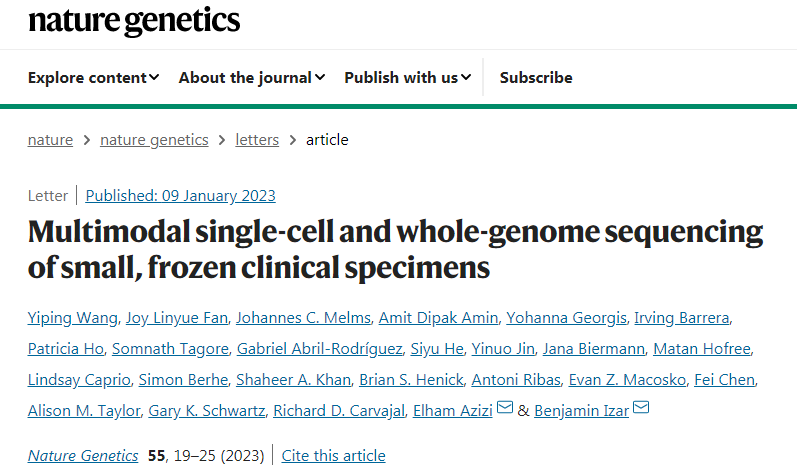The height and width of the screenshot is (471, 797).
Task: Open the Nature Genetics logo homepage
Action: 134,20
